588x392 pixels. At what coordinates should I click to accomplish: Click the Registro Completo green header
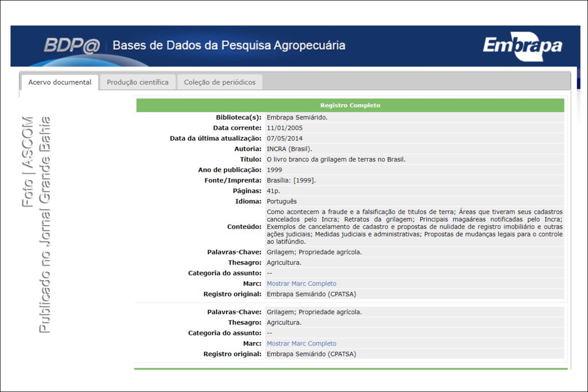[x=350, y=105]
